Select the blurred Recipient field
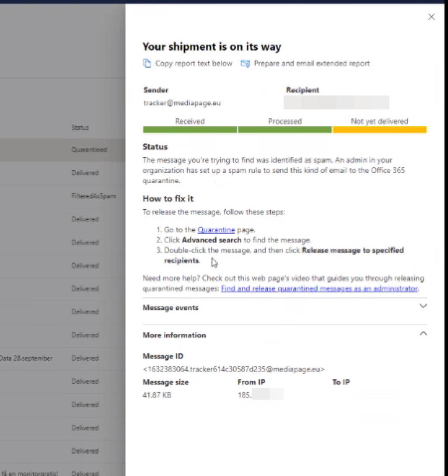The image size is (448, 476). 336,102
